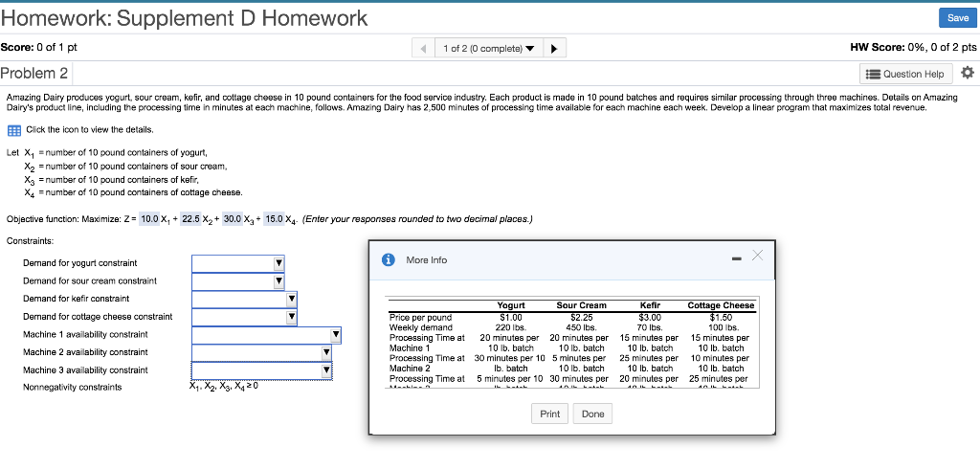Viewport: 980px width, 470px height.
Task: Open the '1 of 2 (0 complete)' question dropdown
Action: tap(489, 48)
